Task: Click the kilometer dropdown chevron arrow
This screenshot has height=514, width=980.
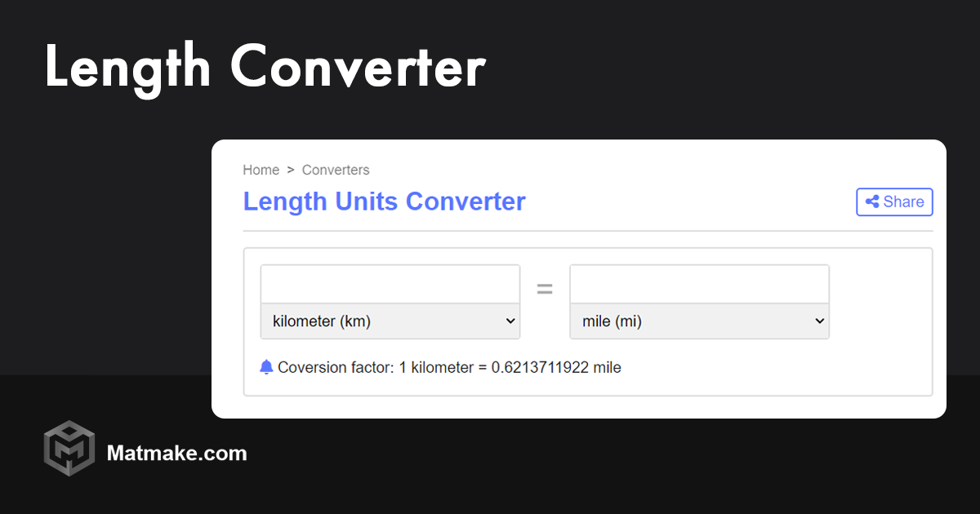Action: pyautogui.click(x=512, y=321)
